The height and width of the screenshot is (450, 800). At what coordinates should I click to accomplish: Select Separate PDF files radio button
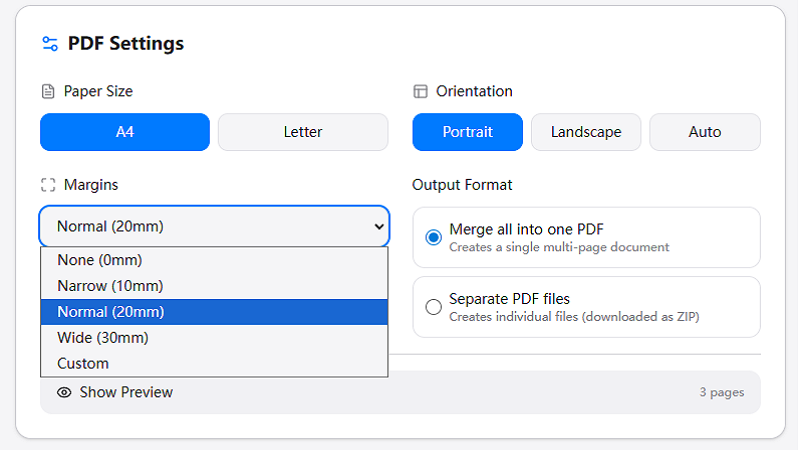pos(434,307)
